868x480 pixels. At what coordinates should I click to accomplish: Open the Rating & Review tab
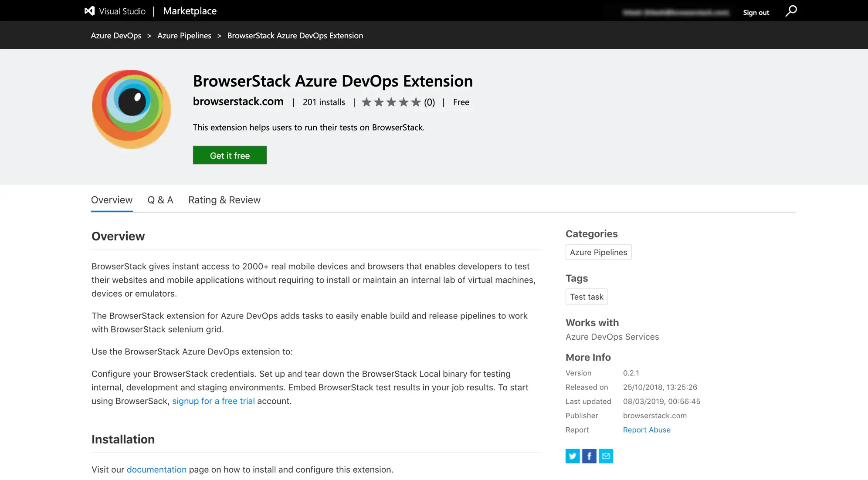pyautogui.click(x=224, y=200)
